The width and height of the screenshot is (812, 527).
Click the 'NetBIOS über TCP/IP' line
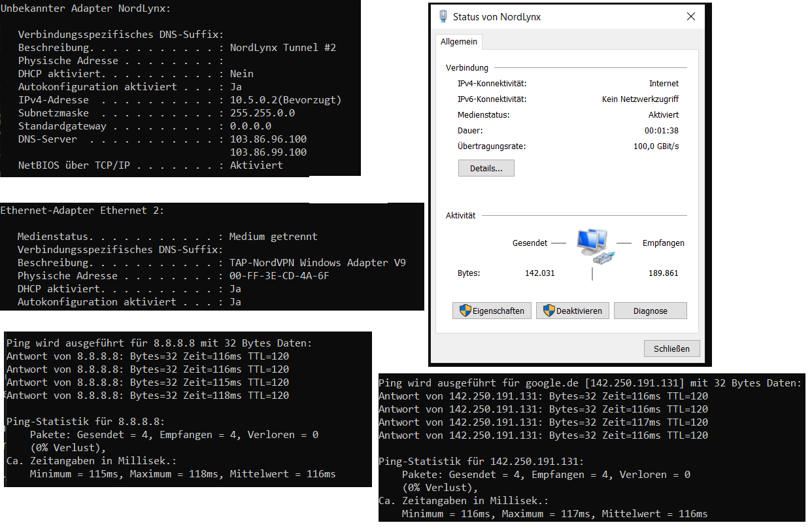[150, 165]
